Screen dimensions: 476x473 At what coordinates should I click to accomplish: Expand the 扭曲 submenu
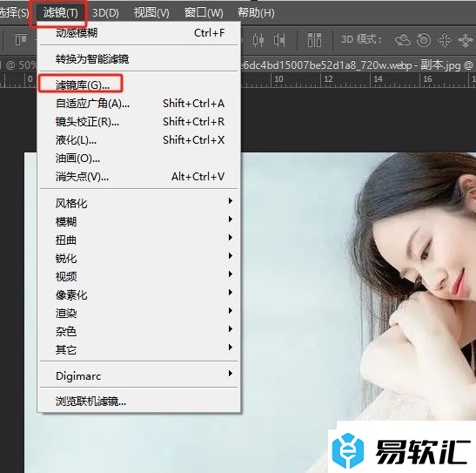139,240
